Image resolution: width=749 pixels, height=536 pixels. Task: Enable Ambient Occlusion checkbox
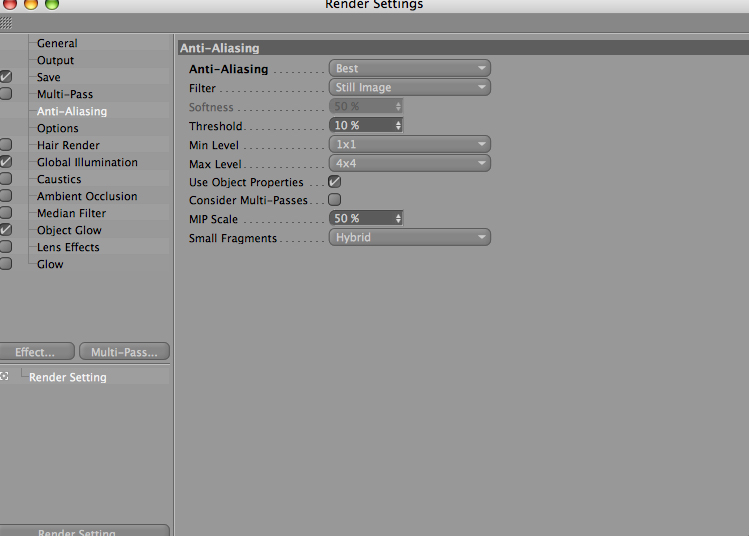click(6, 196)
